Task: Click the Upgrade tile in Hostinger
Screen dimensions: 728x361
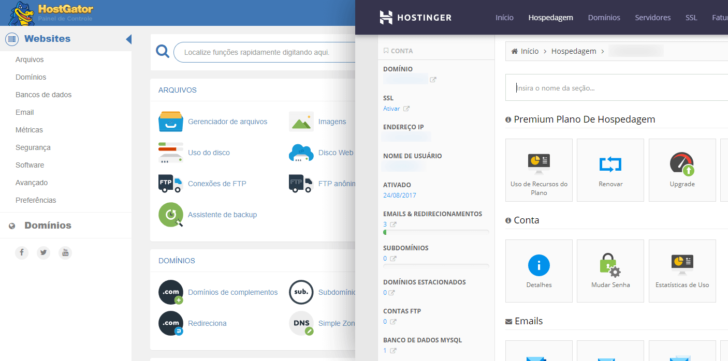Action: click(682, 170)
